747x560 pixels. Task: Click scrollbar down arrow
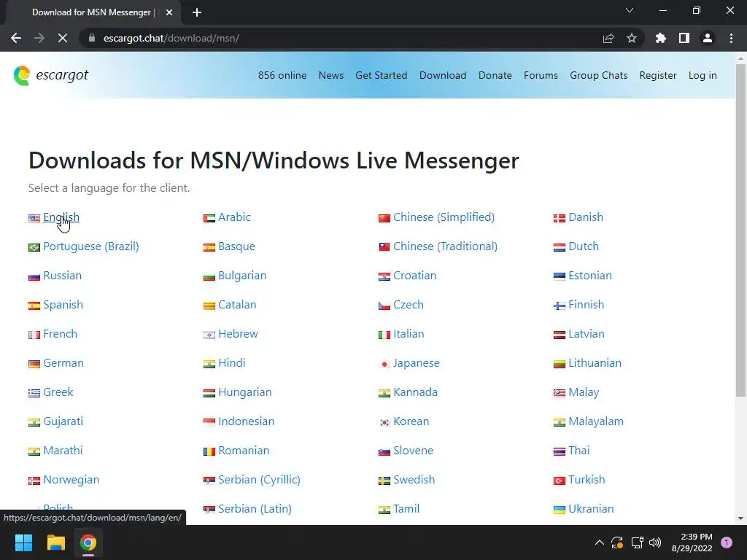[x=740, y=518]
